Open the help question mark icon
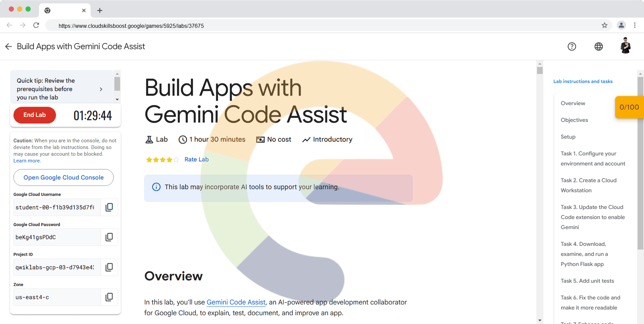Screen dimensions: 644x324 (572, 47)
